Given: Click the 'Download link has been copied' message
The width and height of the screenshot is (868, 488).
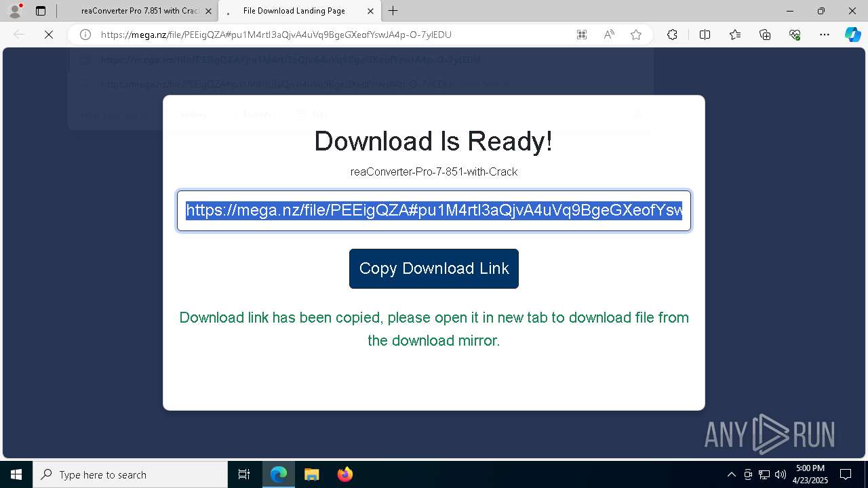Looking at the screenshot, I should pyautogui.click(x=434, y=329).
